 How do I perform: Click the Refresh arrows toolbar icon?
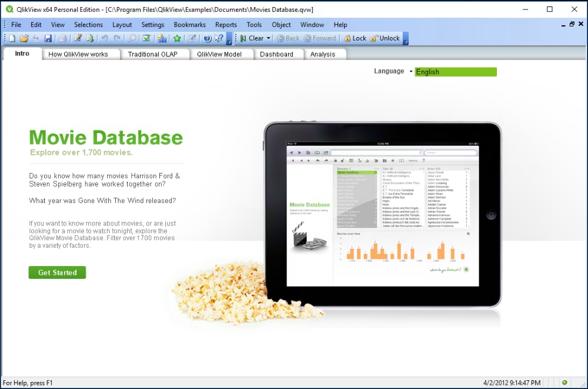click(x=36, y=38)
